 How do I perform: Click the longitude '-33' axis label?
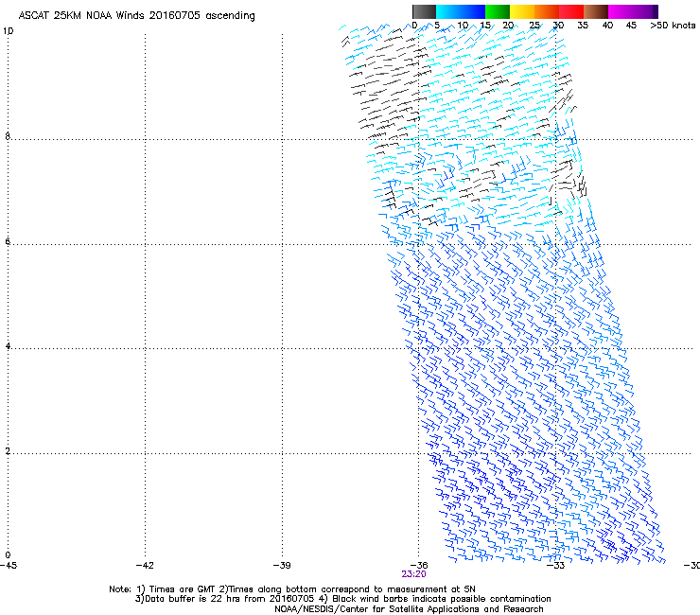pos(556,566)
